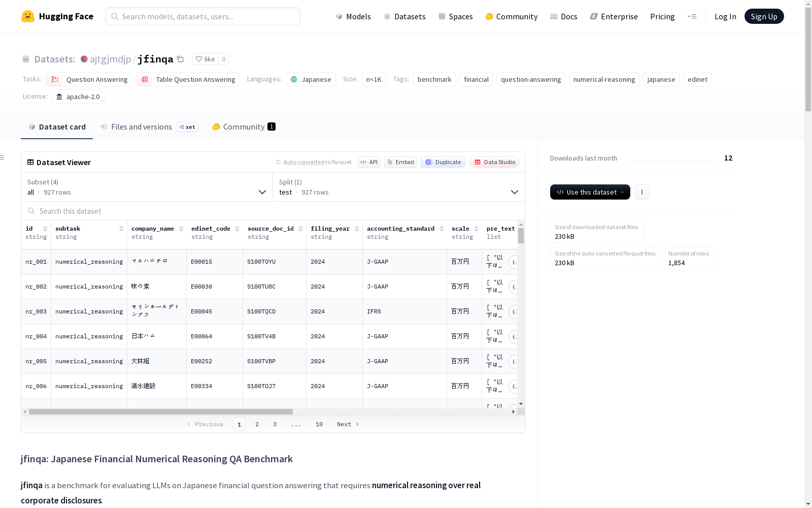This screenshot has width=812, height=508.
Task: Select the Question Answering task tag
Action: [x=89, y=79]
